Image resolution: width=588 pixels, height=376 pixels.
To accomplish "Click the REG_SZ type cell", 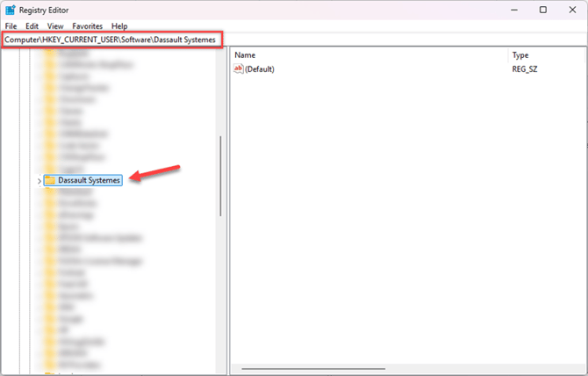I will tap(525, 69).
